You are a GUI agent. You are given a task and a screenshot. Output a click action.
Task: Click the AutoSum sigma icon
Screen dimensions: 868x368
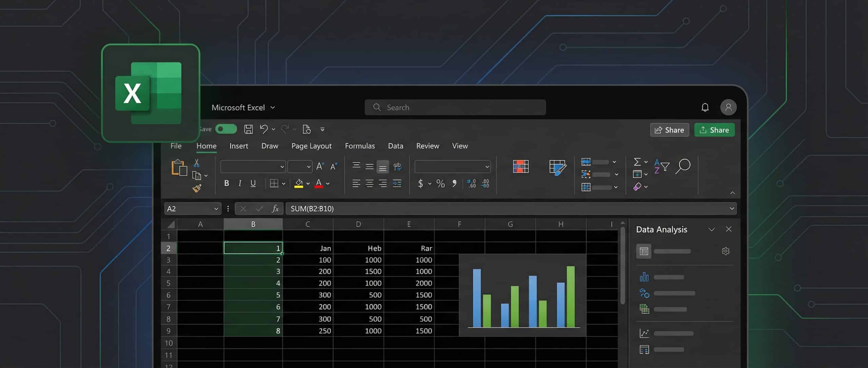637,162
